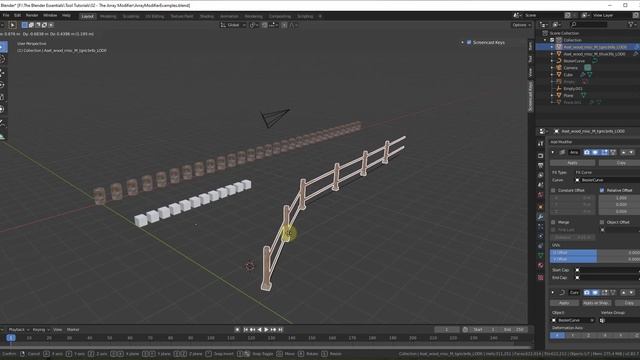Screen dimensions: 640x360
Task: Uncheck the Collection in outliner
Action: point(552,40)
